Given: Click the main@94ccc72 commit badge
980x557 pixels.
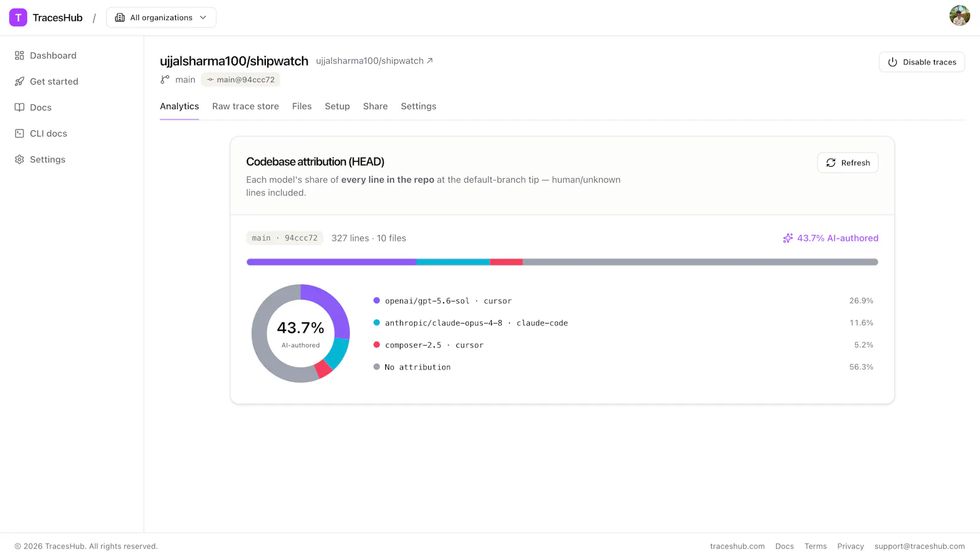Looking at the screenshot, I should [x=241, y=80].
